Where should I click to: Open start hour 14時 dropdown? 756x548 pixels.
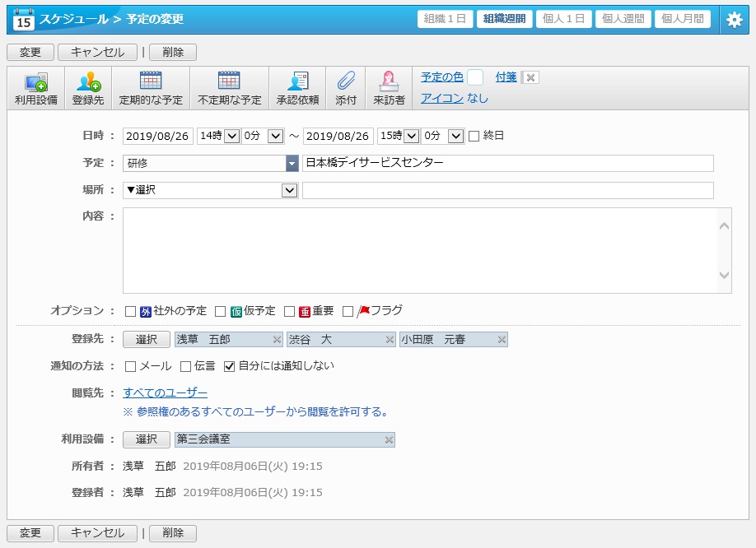coord(218,136)
